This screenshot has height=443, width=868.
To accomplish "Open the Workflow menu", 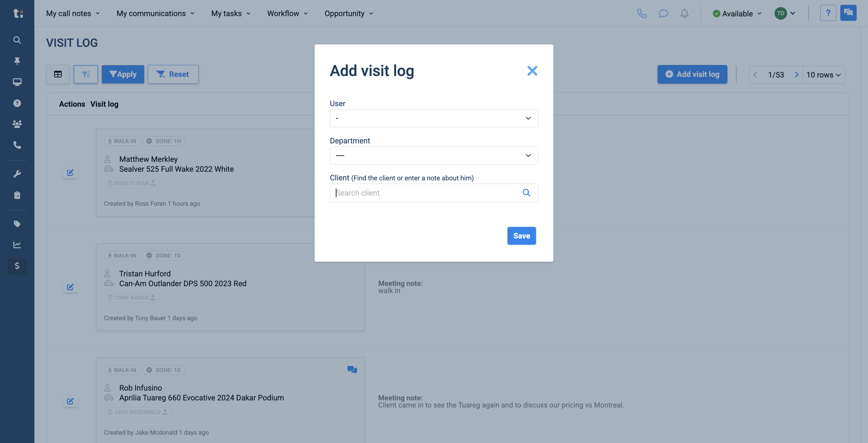I will (287, 13).
